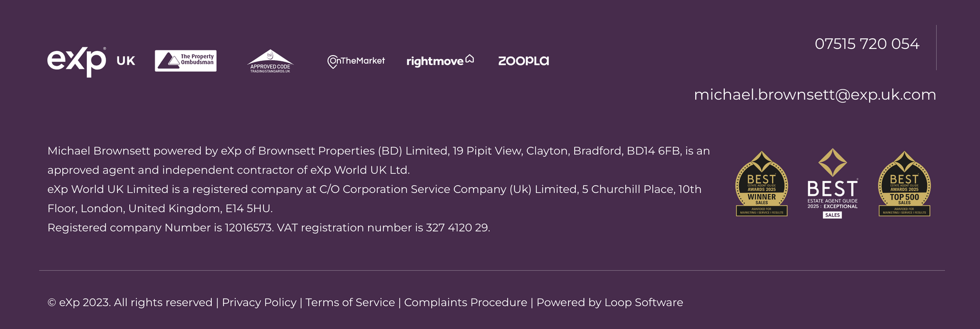This screenshot has width=980, height=329.
Task: Open the Zoopla logo
Action: tap(523, 61)
